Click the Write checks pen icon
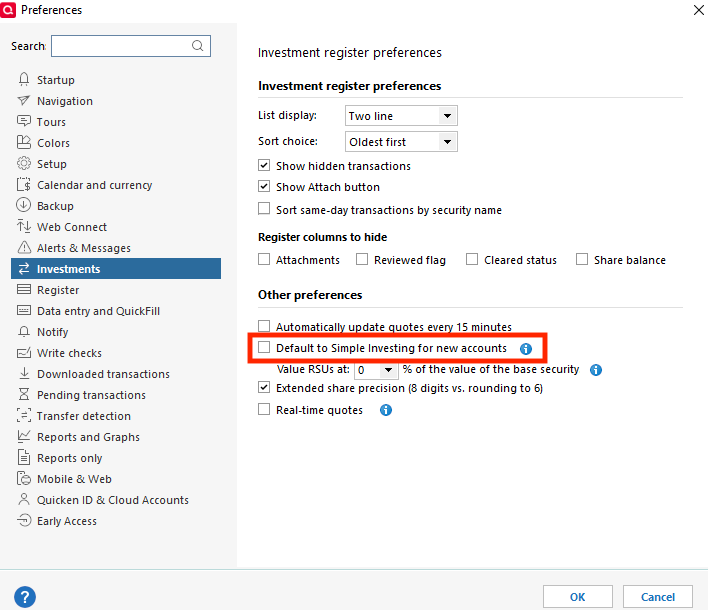708x610 pixels. pos(24,353)
